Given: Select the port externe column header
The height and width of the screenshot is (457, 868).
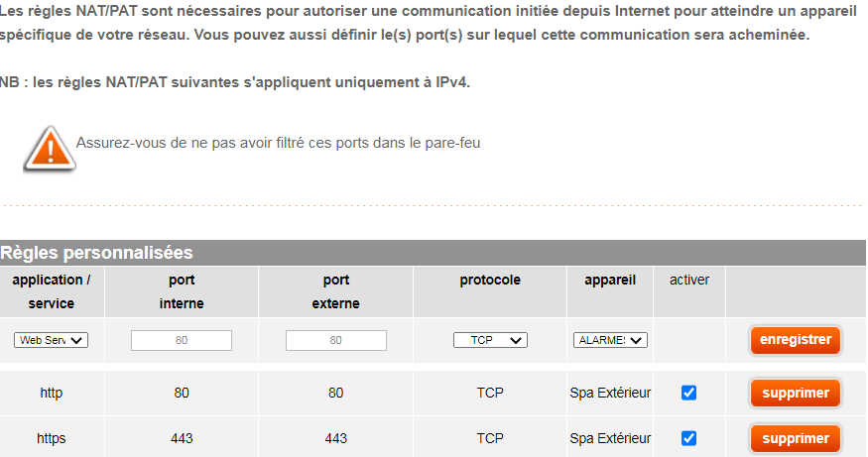Looking at the screenshot, I should coord(336,291).
